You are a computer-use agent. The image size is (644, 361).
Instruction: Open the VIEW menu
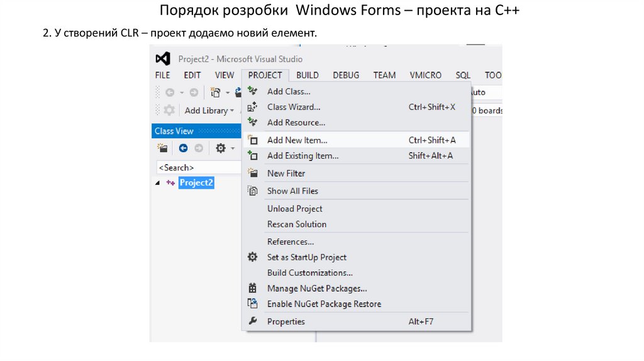pos(225,75)
